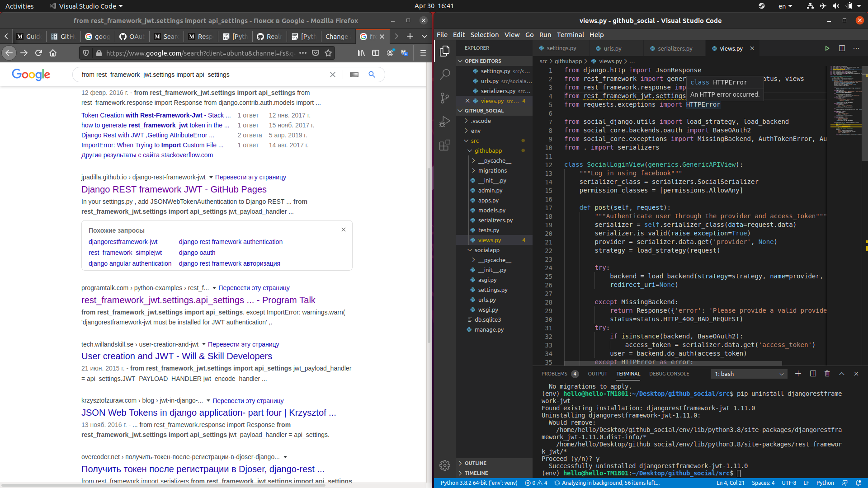Open Source Control view in VS Code
Viewport: 868px width, 488px height.
pyautogui.click(x=445, y=98)
